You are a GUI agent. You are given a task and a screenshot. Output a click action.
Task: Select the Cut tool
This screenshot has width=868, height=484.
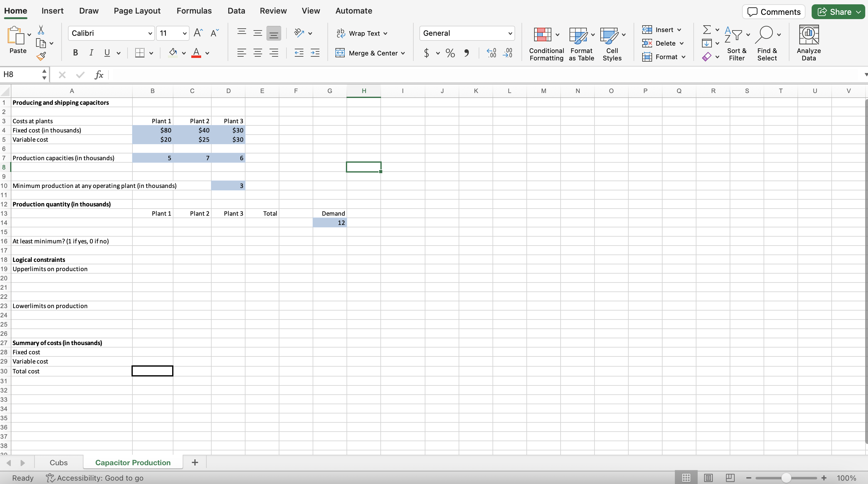coord(41,30)
